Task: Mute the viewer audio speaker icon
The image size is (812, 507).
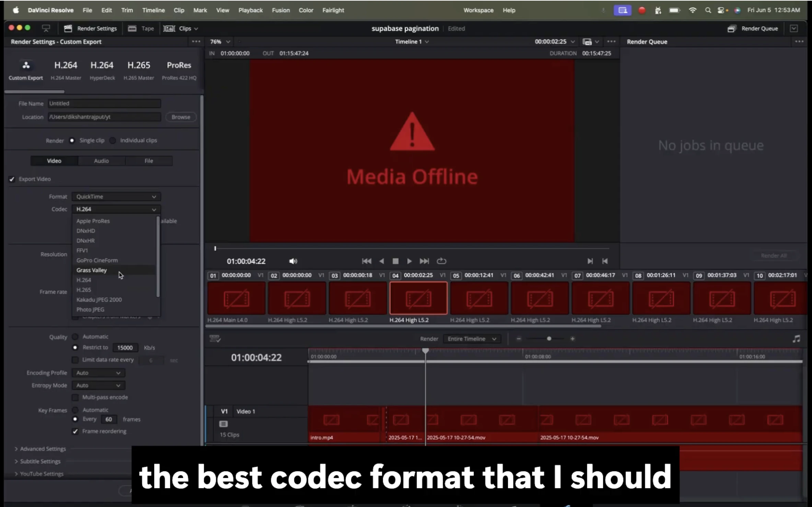Action: coord(293,261)
